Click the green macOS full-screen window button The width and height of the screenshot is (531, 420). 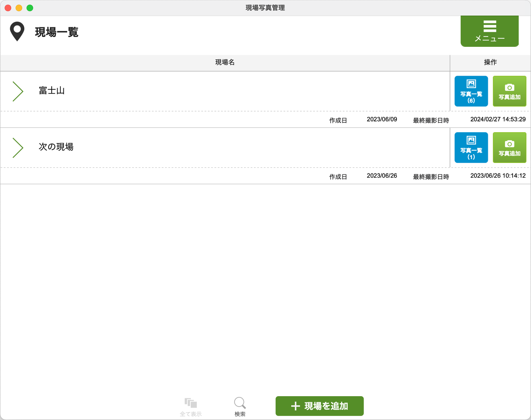pos(30,8)
